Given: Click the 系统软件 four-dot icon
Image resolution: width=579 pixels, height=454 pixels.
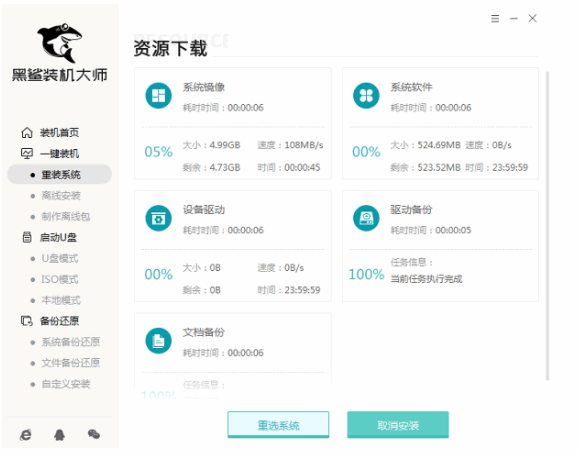Looking at the screenshot, I should tap(366, 95).
